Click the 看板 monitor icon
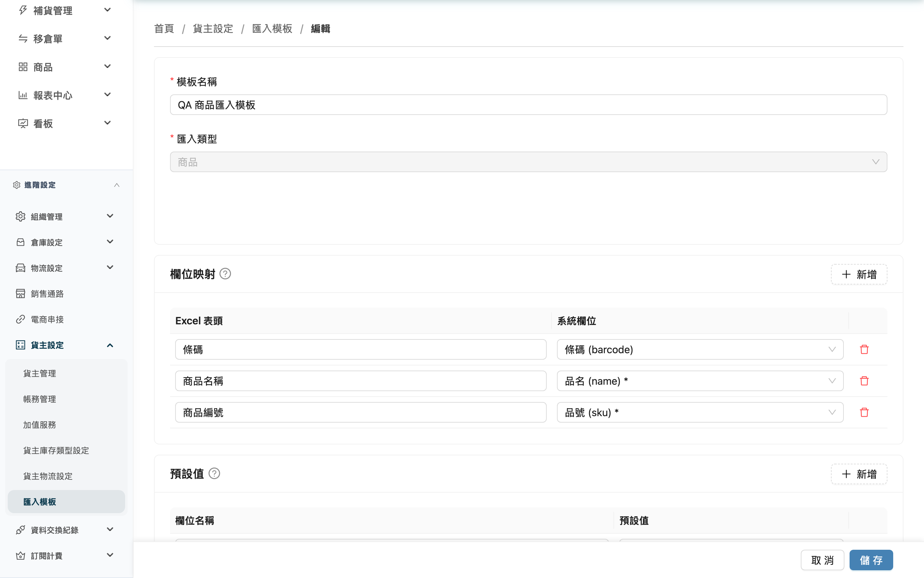Viewport: 924px width, 578px height. [23, 124]
